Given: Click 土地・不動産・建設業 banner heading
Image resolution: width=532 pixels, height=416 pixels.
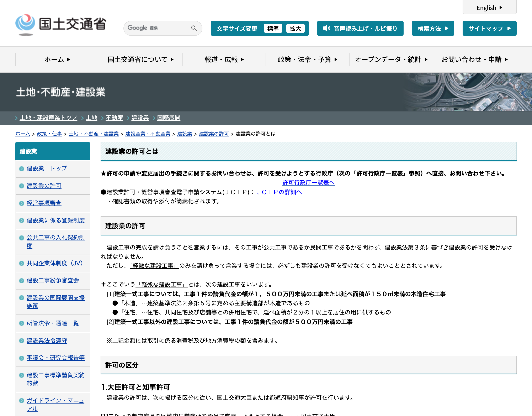Looking at the screenshot, I should tap(61, 92).
